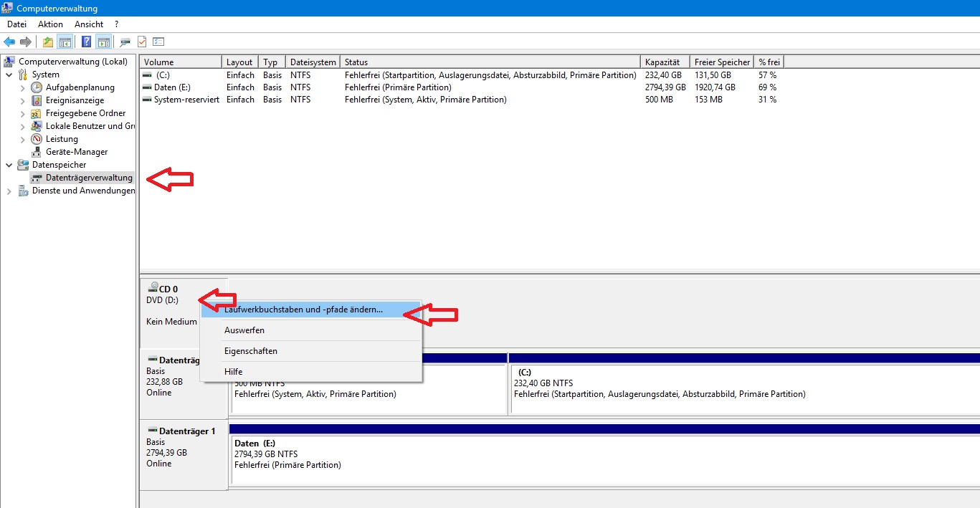
Task: Collapse the System node in tree
Action: click(9, 75)
